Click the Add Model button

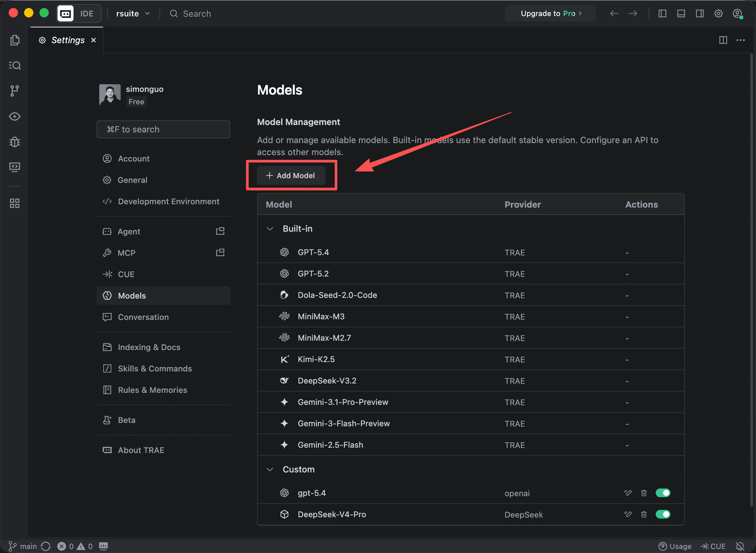click(291, 176)
